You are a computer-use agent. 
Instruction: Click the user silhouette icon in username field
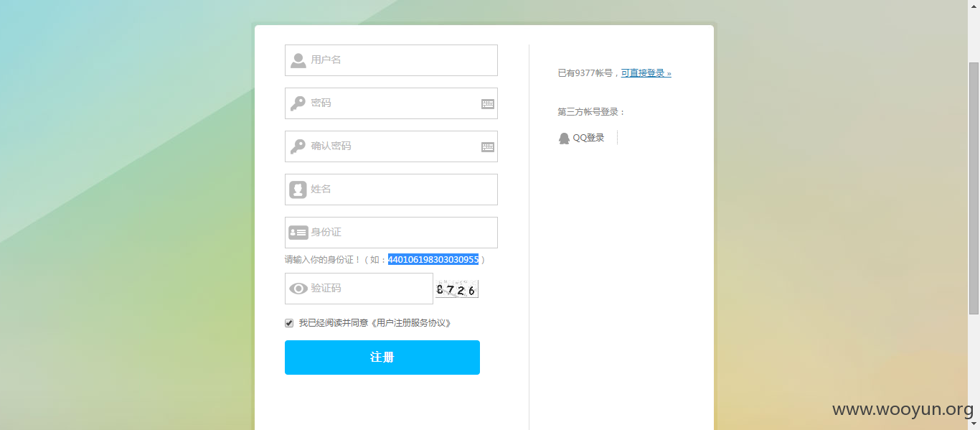[x=298, y=60]
